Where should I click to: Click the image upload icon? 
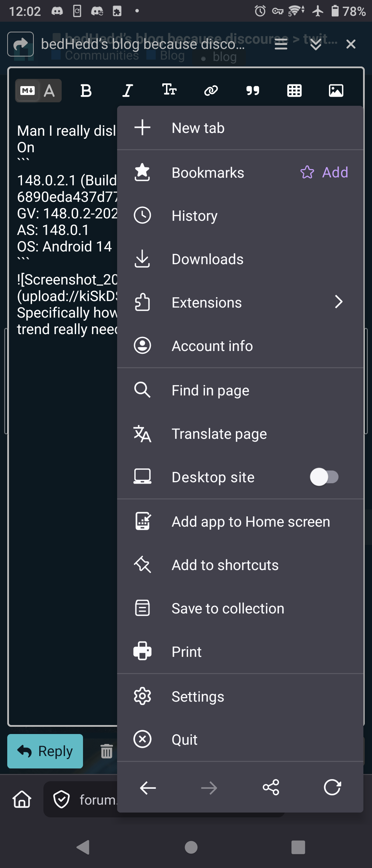336,91
